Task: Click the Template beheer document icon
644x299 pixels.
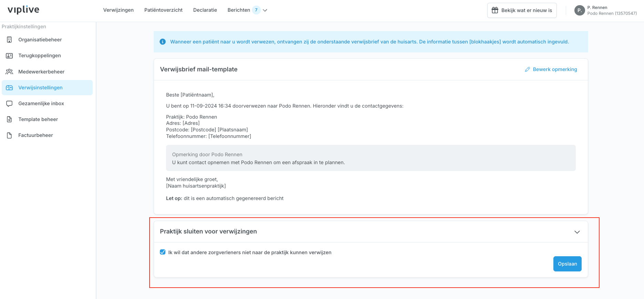Action: (x=9, y=119)
